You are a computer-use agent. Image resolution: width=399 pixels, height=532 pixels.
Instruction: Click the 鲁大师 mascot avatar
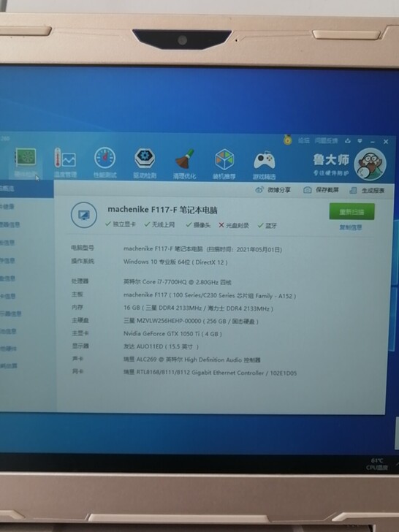370,164
